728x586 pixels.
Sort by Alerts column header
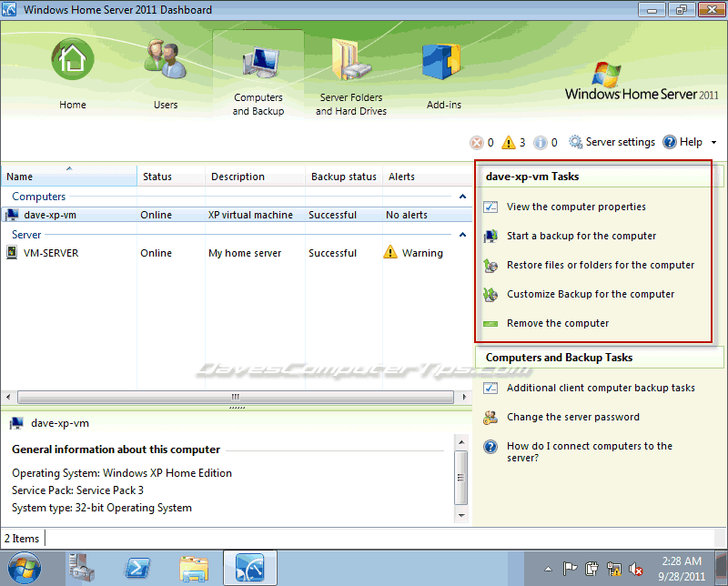(x=427, y=177)
